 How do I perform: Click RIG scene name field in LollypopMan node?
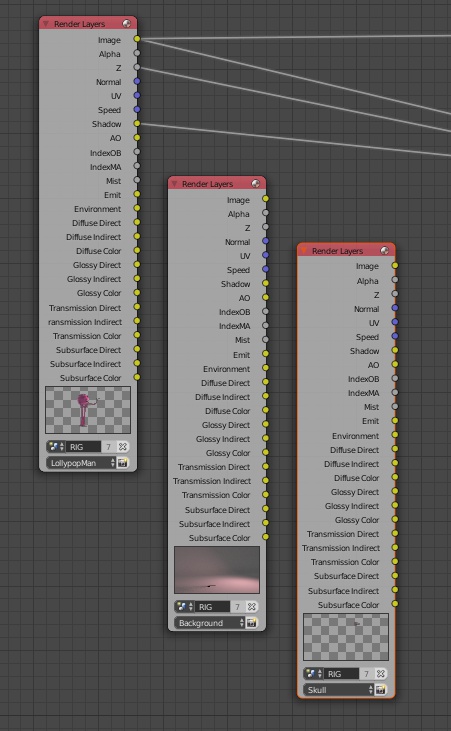(x=83, y=447)
